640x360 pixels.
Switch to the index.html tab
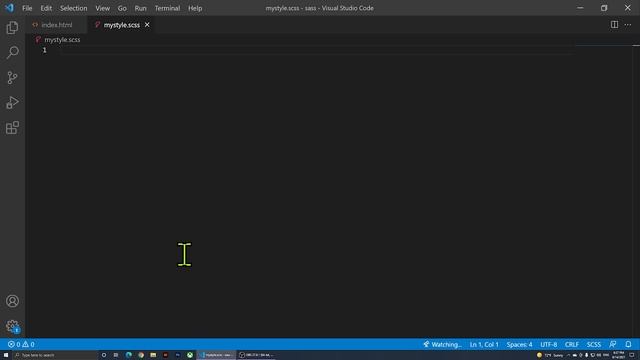(56, 25)
